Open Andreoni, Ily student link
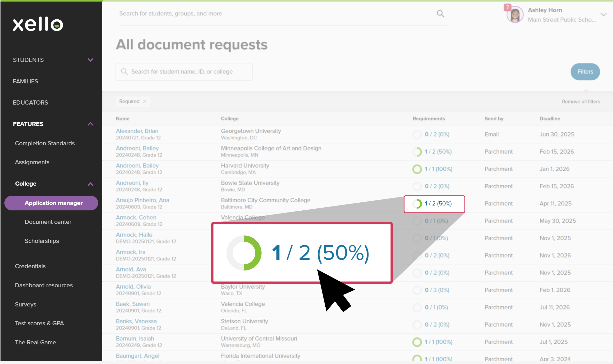The image size is (613, 364). coord(132,183)
